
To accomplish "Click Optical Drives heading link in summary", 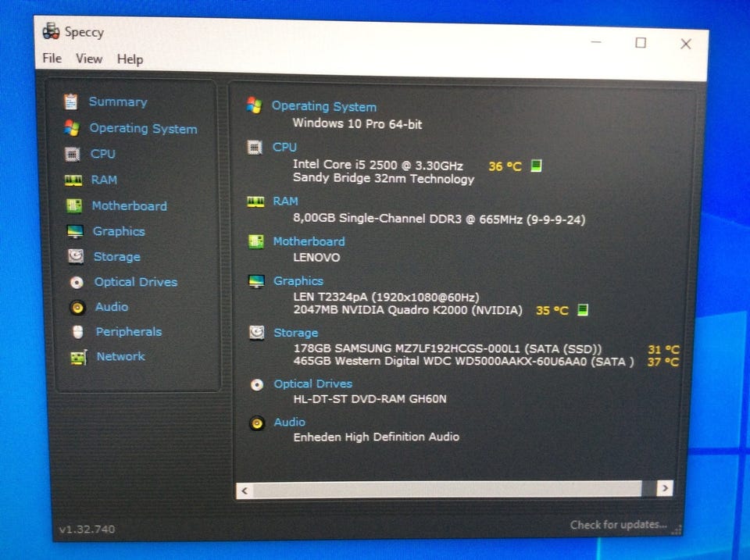I will pos(312,384).
